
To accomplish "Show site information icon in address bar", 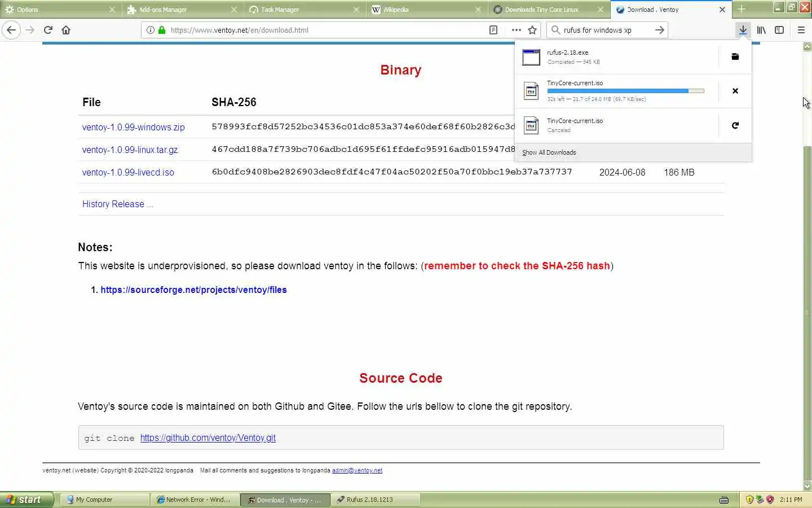I will pos(150,30).
